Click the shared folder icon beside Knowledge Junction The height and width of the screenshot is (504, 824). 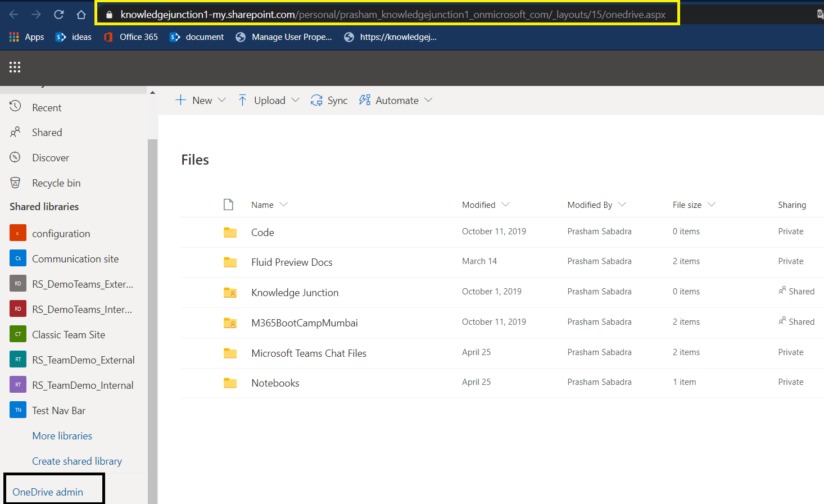[x=230, y=292]
